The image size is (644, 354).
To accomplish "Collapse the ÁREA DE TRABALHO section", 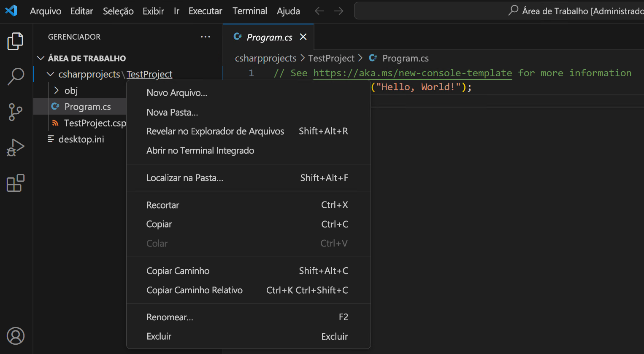I will point(41,58).
